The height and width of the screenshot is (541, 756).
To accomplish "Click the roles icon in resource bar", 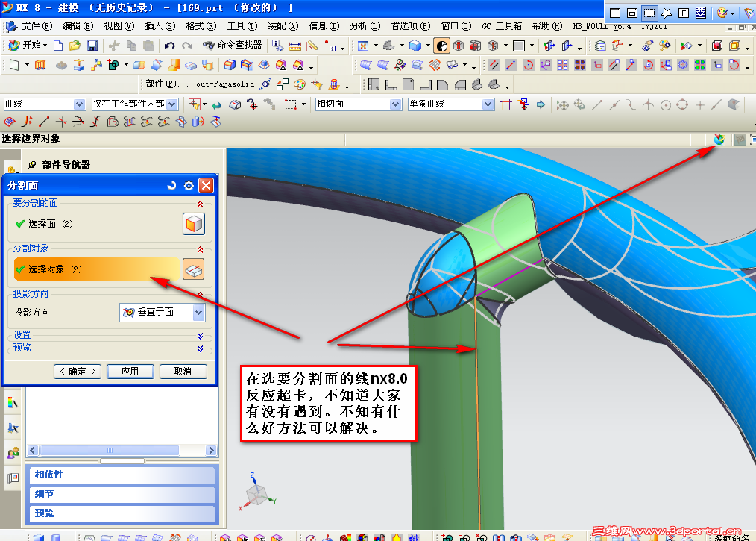I will point(13,453).
